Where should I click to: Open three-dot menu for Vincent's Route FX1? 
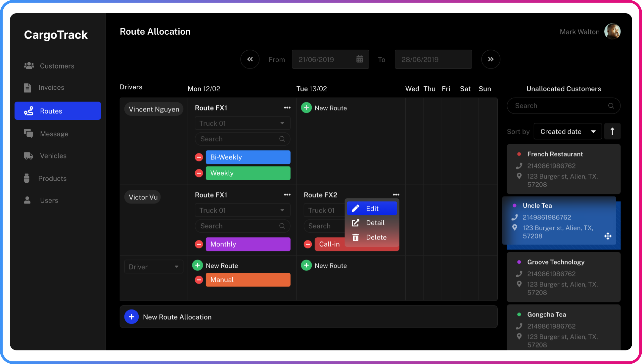pyautogui.click(x=287, y=108)
